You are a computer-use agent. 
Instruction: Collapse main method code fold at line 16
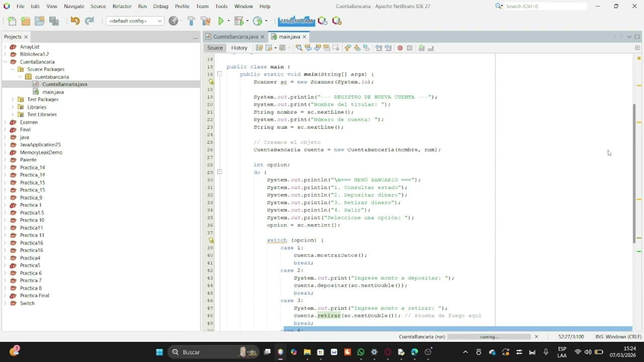(x=219, y=74)
